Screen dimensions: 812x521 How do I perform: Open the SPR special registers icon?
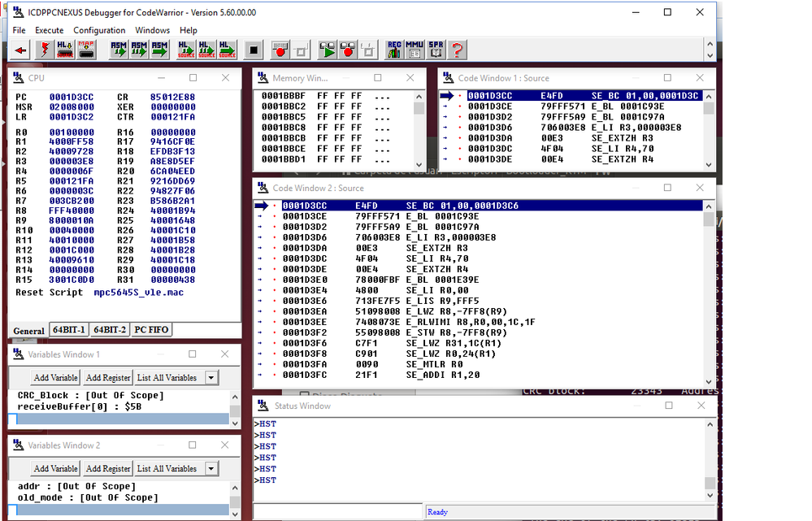[436, 50]
